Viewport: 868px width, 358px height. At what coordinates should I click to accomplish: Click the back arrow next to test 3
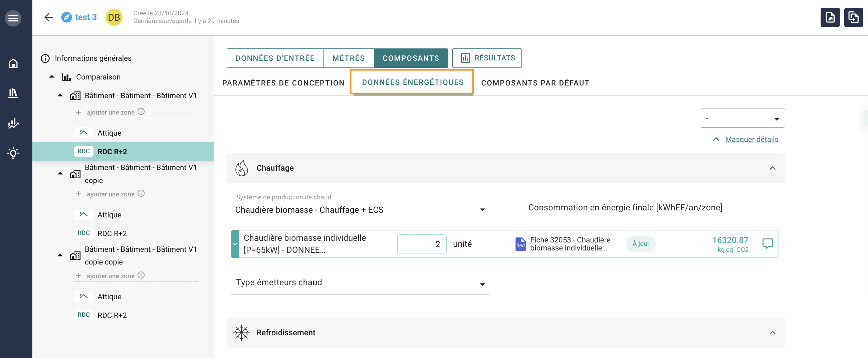click(x=48, y=17)
